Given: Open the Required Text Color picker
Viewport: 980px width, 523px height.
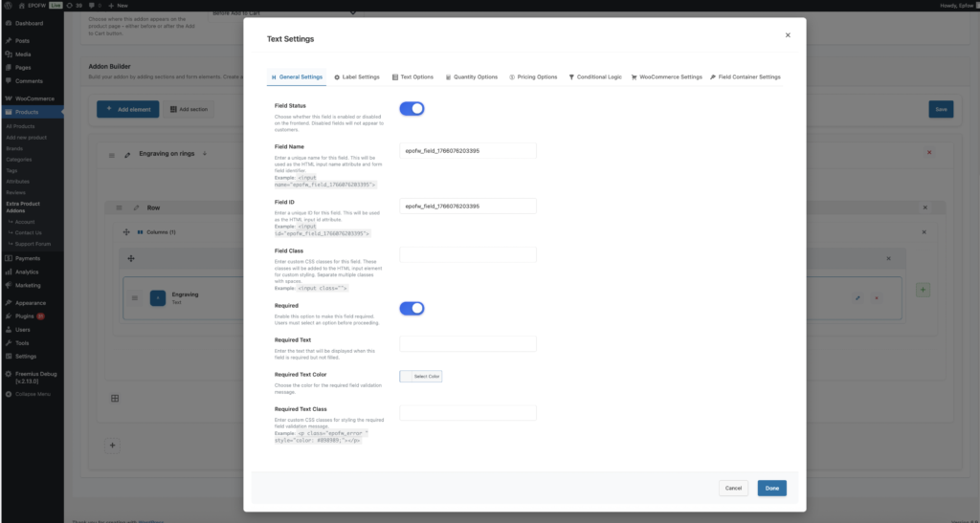Looking at the screenshot, I should coord(421,377).
